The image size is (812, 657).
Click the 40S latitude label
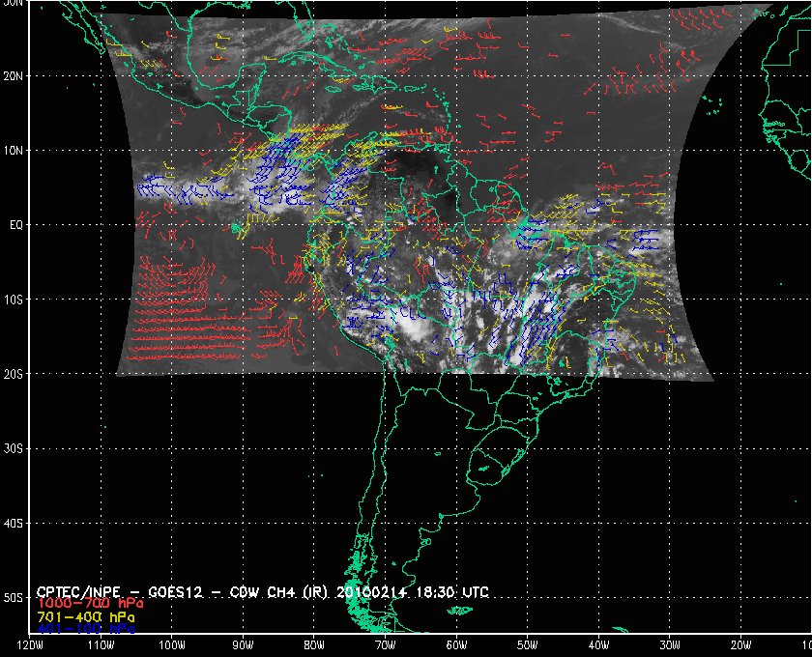click(x=14, y=524)
